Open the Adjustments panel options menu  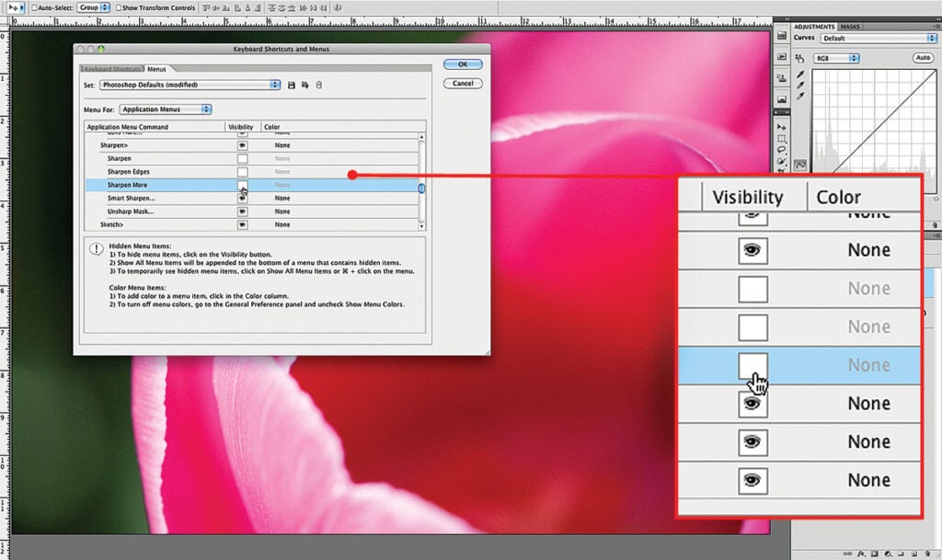coord(936,27)
